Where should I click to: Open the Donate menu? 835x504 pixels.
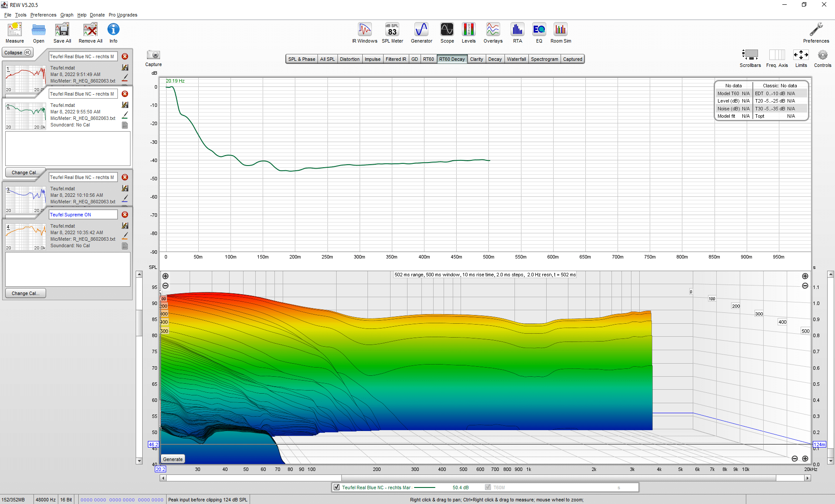[x=97, y=15]
